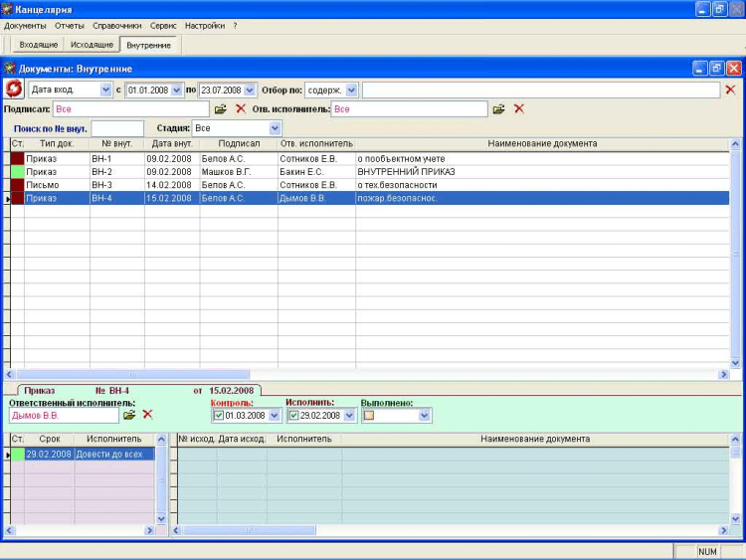This screenshot has height=560, width=746.
Task: Click the Исходящие tab button
Action: click(x=92, y=45)
